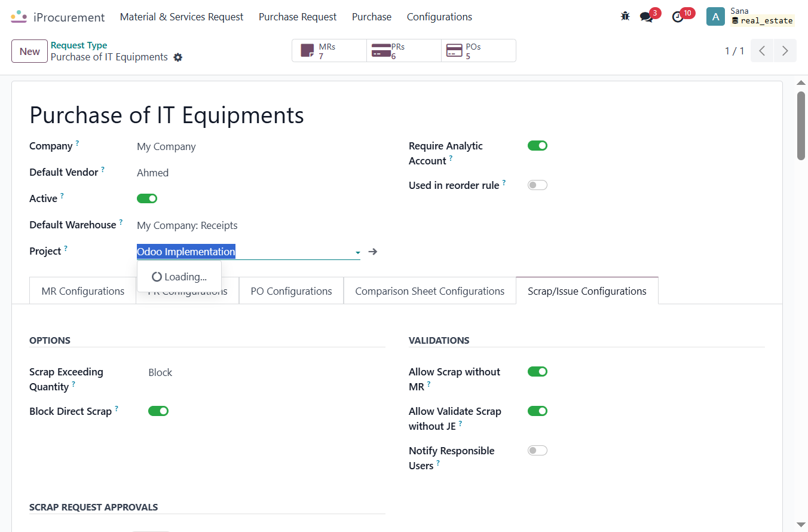Open the debug bug icon menu
This screenshot has height=532, width=808.
625,17
